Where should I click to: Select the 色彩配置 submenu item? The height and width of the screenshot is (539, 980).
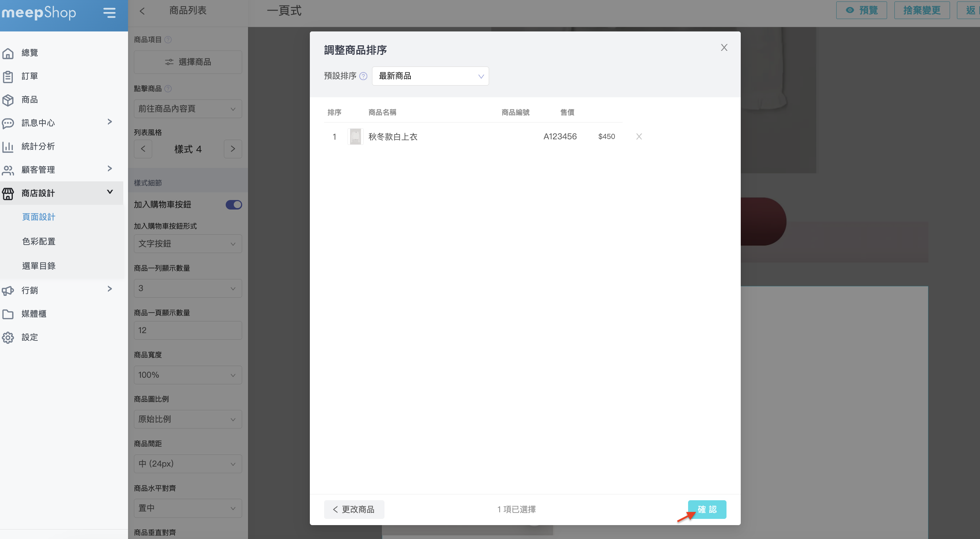point(39,242)
